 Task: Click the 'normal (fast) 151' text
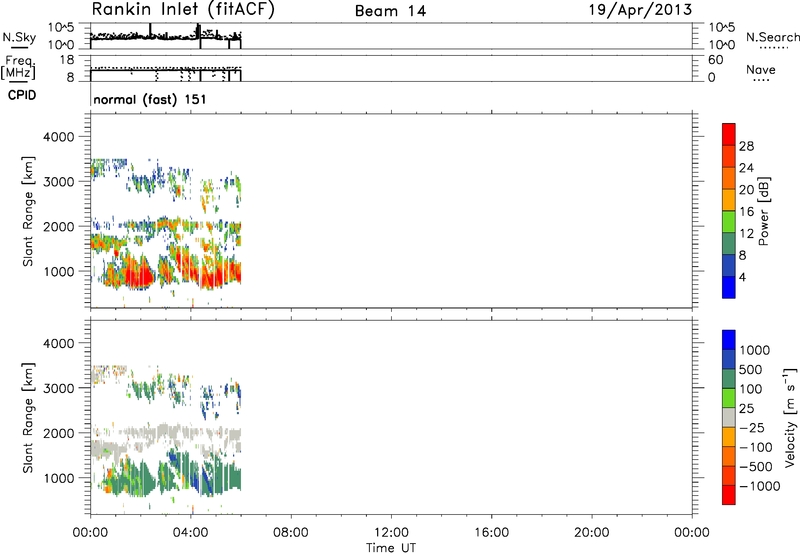point(150,99)
